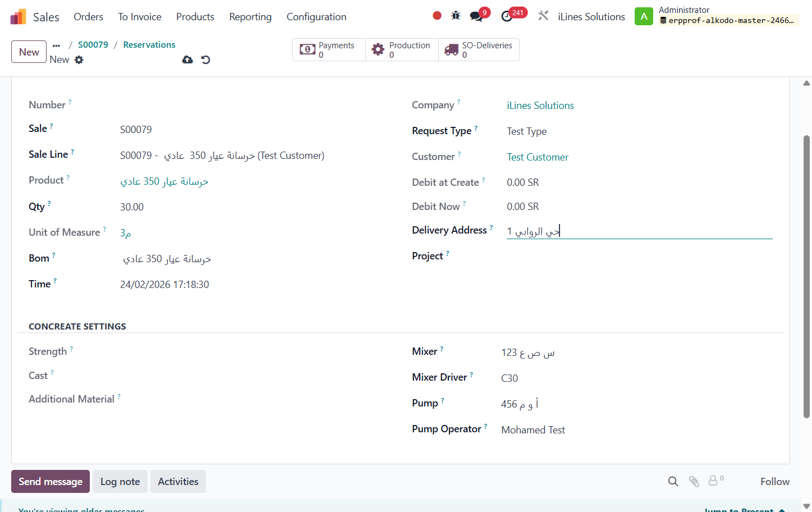Open iLines Solutions company field link

(540, 106)
